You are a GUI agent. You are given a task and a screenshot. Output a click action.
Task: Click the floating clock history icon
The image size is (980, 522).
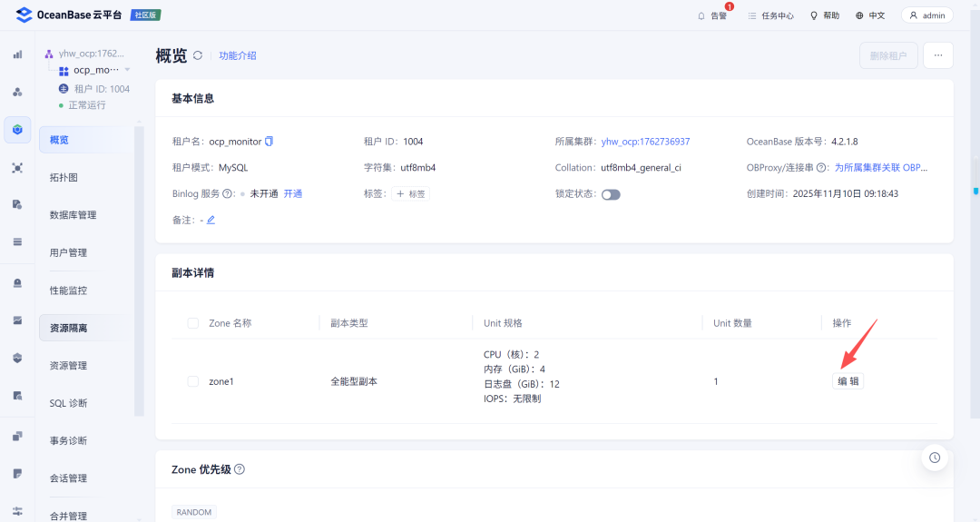coord(935,458)
